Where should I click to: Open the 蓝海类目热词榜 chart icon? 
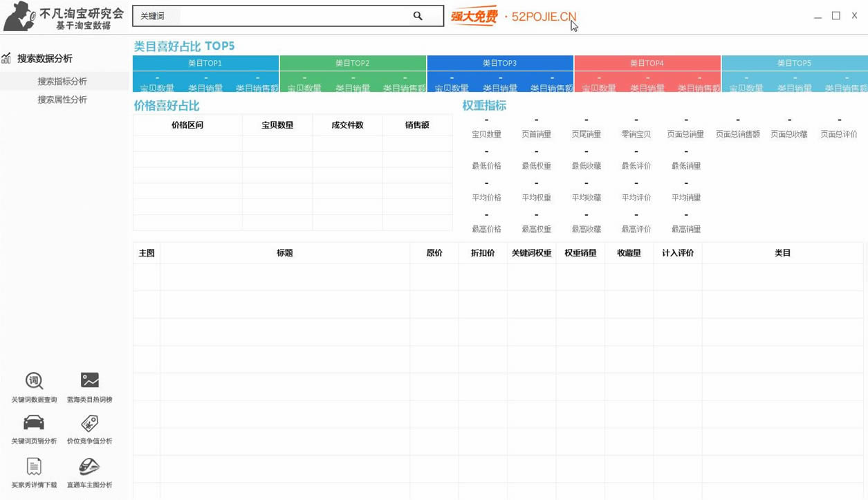[x=89, y=381]
